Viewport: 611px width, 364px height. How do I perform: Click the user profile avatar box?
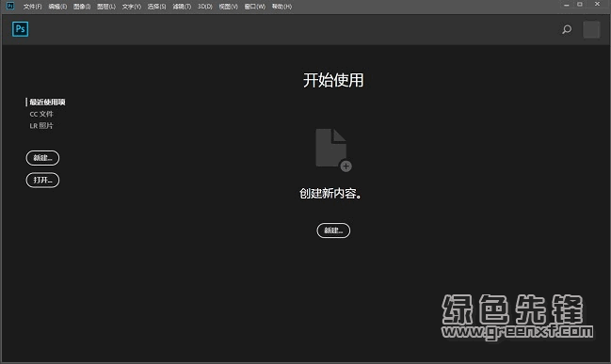pyautogui.click(x=591, y=29)
